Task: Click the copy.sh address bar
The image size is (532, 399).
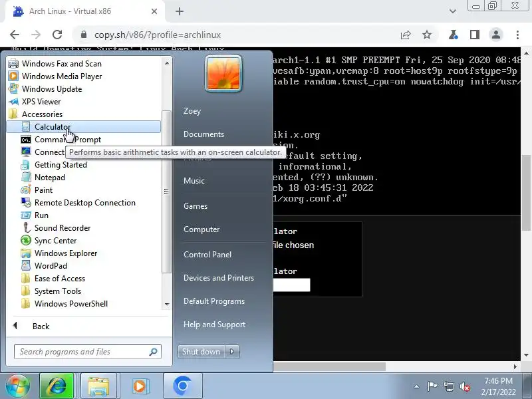Action: point(237,35)
